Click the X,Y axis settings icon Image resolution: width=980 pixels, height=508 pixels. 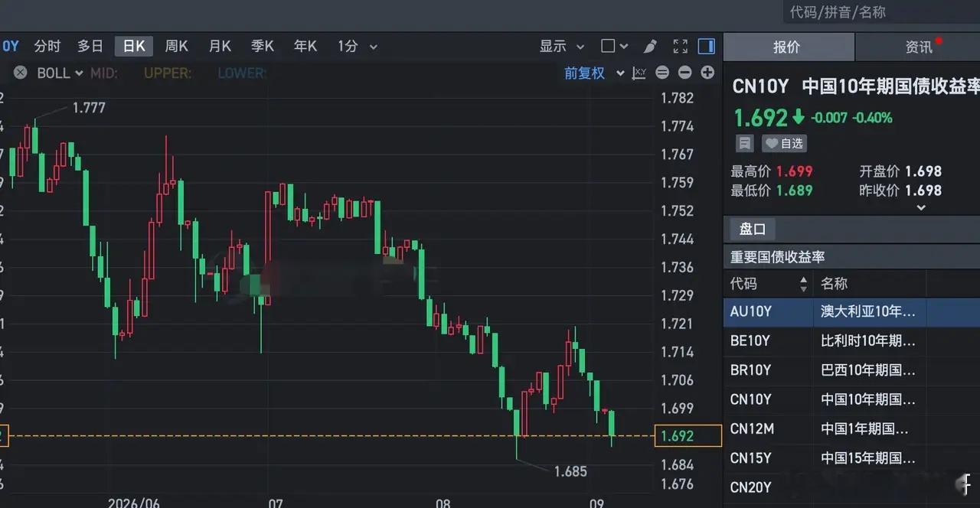[639, 73]
